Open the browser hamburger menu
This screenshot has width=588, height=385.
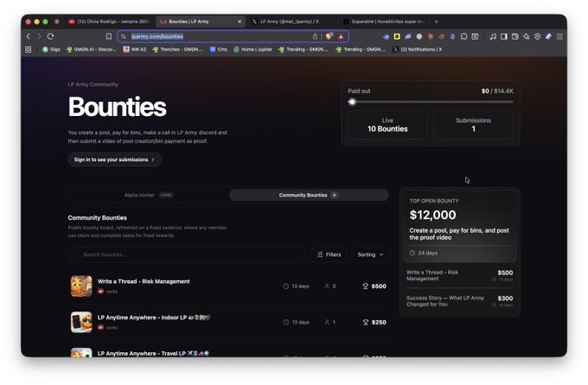tap(559, 36)
